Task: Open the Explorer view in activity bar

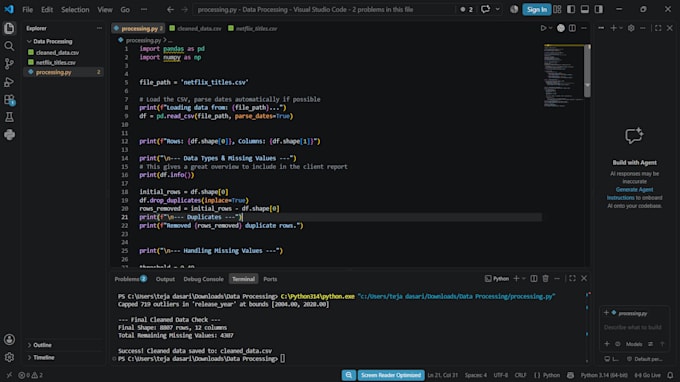Action: tap(9, 29)
